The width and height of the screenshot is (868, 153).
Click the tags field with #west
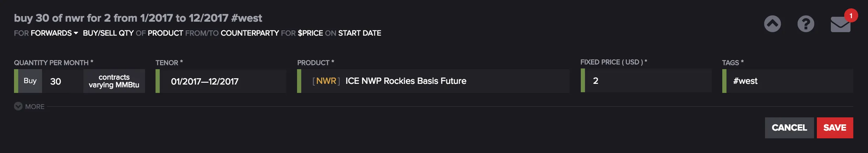pyautogui.click(x=790, y=81)
